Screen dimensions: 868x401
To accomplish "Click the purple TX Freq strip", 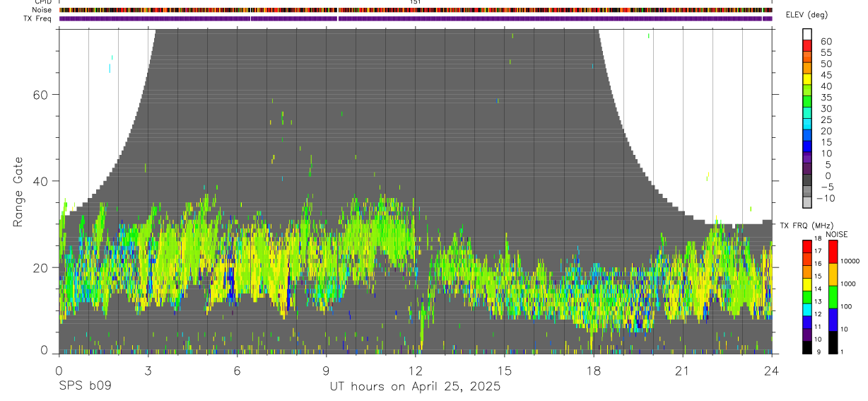I will point(416,18).
